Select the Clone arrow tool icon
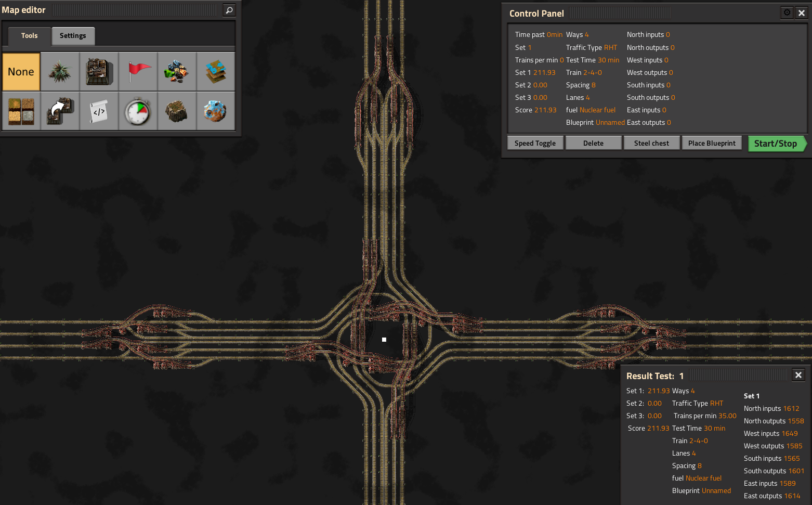 point(60,111)
